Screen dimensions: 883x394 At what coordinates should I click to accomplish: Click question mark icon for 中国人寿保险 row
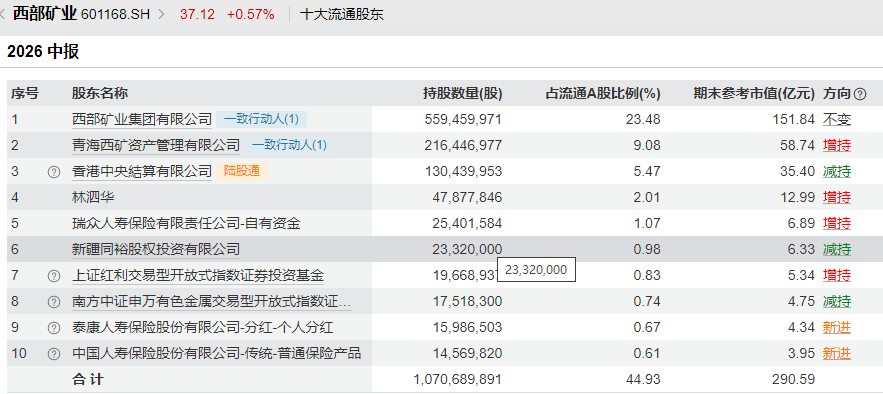coord(53,354)
